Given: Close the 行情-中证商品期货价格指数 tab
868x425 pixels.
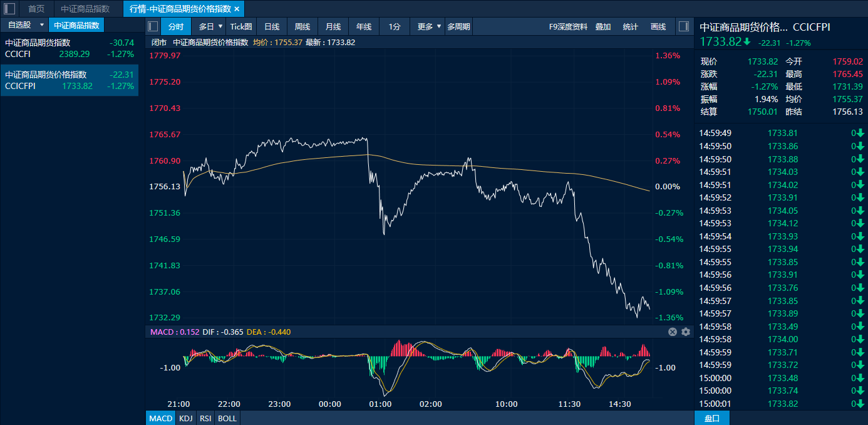Looking at the screenshot, I should click(x=237, y=9).
